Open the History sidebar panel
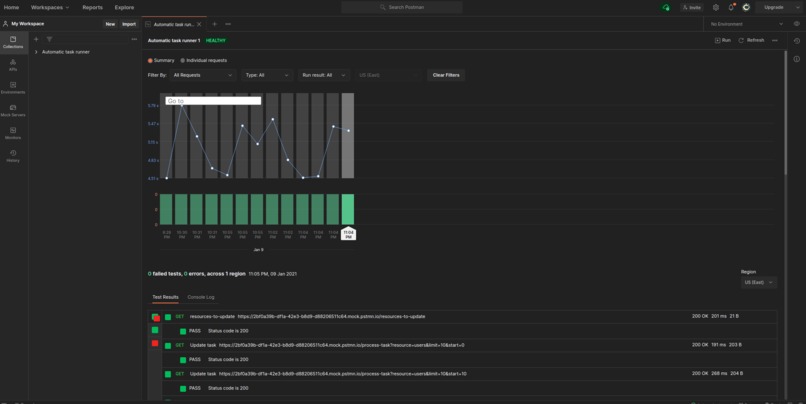Viewport: 806px width, 404px height. tap(13, 156)
